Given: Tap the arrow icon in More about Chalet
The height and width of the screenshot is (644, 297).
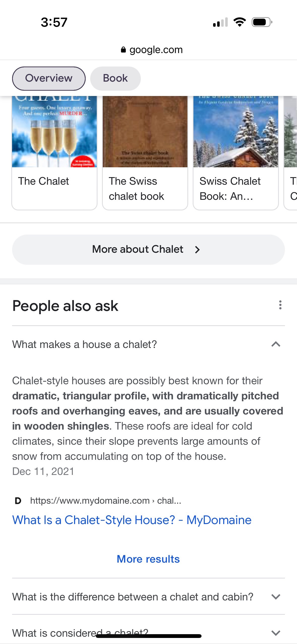Looking at the screenshot, I should coord(197,250).
